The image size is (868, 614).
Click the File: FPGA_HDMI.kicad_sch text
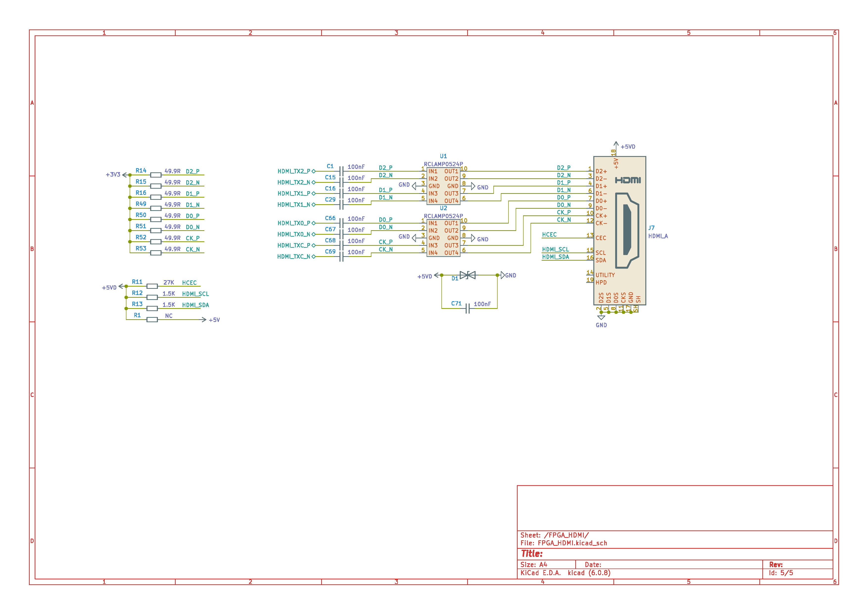[x=564, y=543]
